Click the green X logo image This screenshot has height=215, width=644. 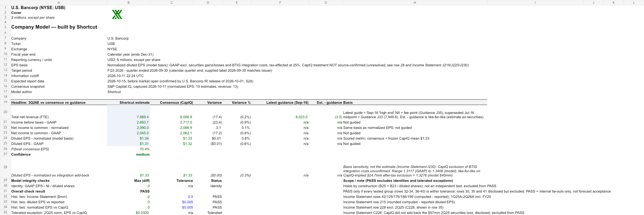click(117, 14)
